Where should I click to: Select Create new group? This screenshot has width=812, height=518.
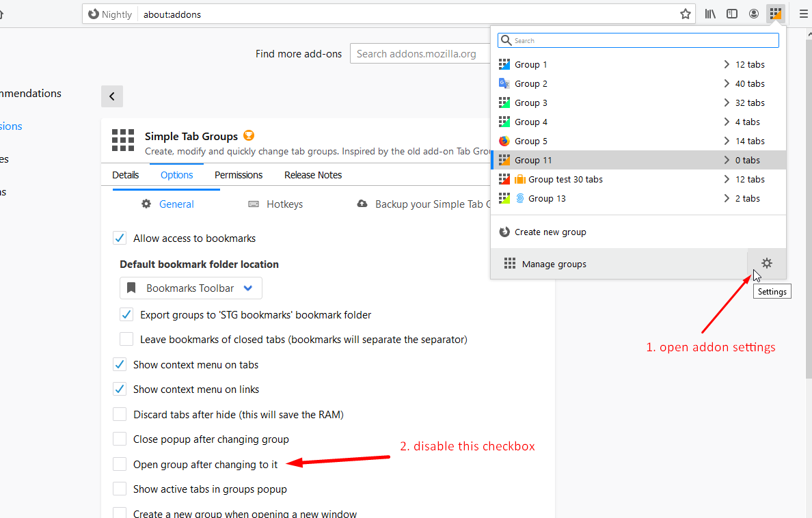click(638, 232)
